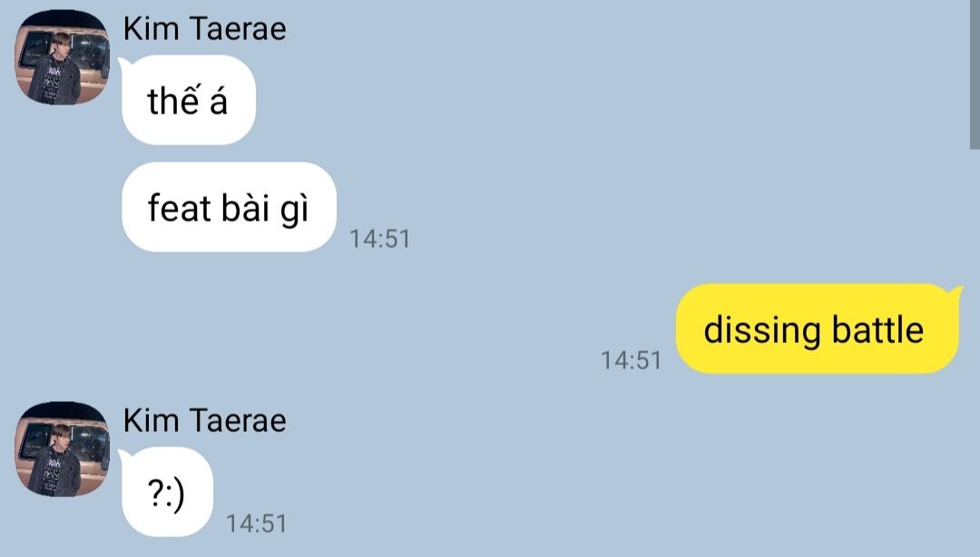Screen dimensions: 980x557
Task: Click the pointed tail of the yellow bubble
Action: (955, 291)
